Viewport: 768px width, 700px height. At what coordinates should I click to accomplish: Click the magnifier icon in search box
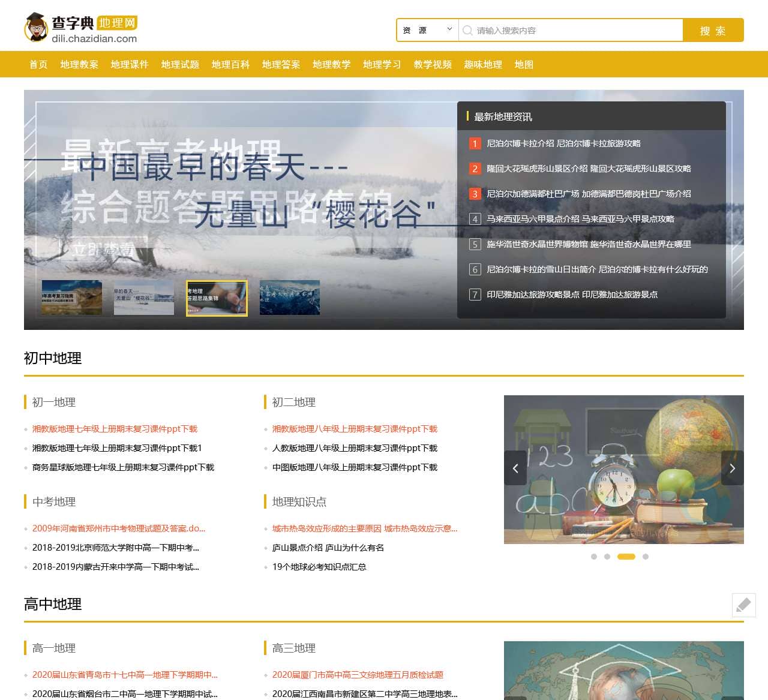(467, 31)
